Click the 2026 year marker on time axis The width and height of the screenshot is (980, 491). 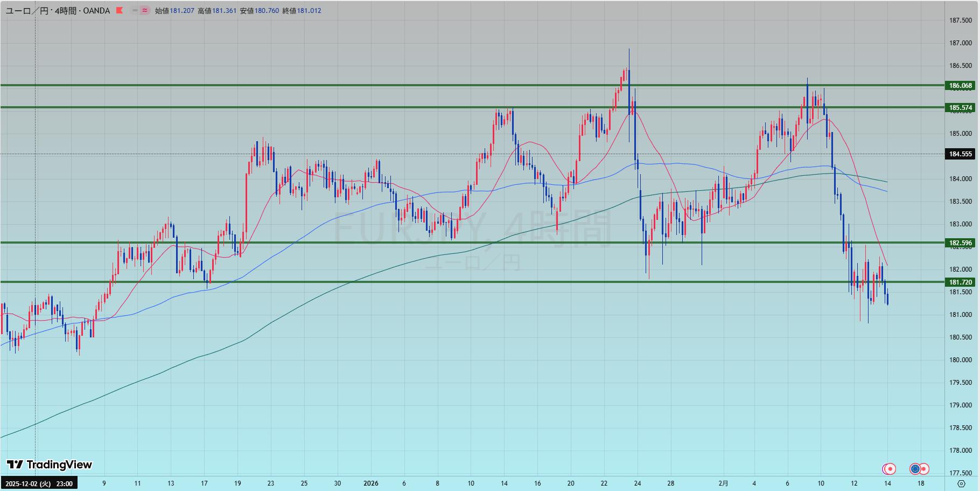[370, 483]
